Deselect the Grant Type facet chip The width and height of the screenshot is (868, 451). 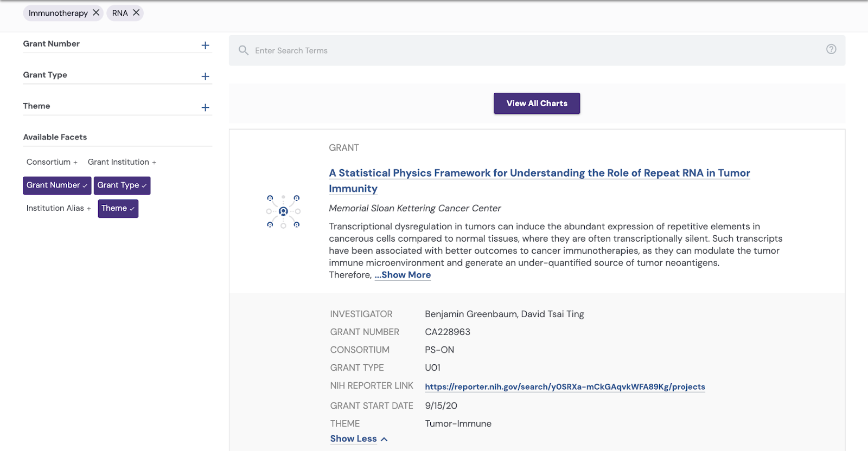point(122,185)
